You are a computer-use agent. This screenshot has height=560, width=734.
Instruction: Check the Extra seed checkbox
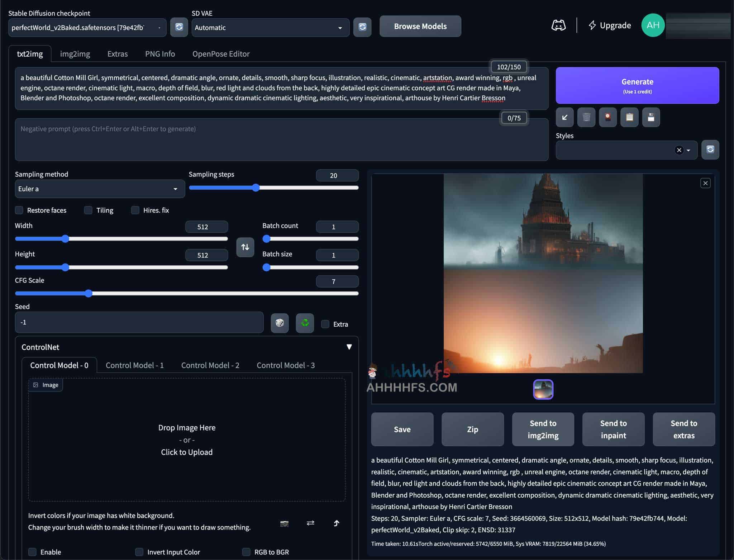point(325,324)
